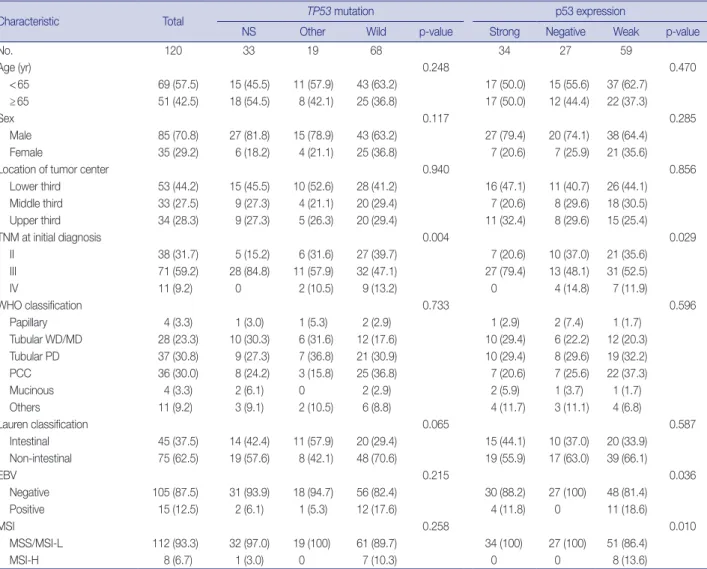
Task: Click p-value '0.733' for WHO classification
Action: point(436,306)
